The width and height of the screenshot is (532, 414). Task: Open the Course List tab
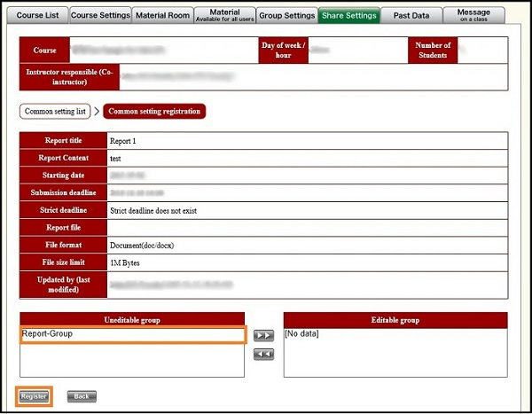pos(38,15)
